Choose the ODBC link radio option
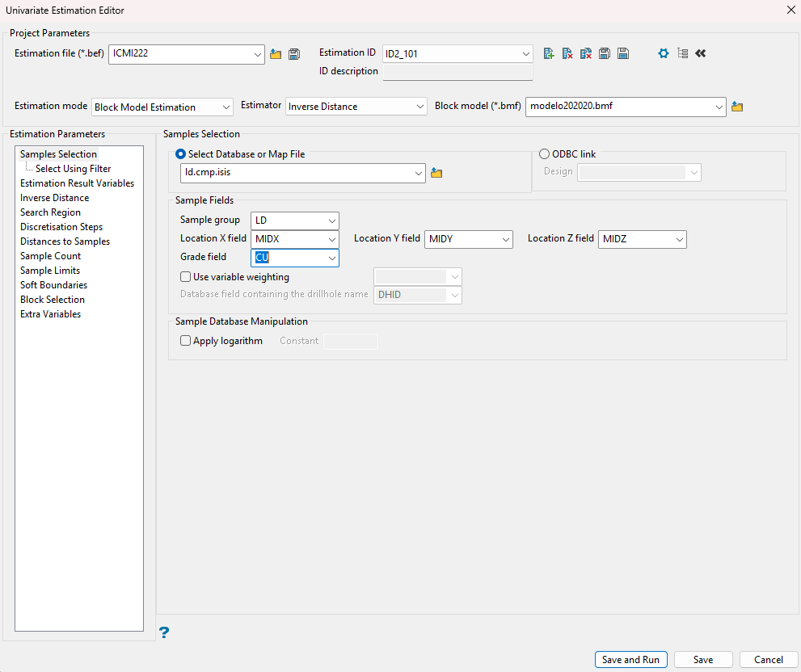Viewport: 801px width, 672px height. [x=544, y=154]
